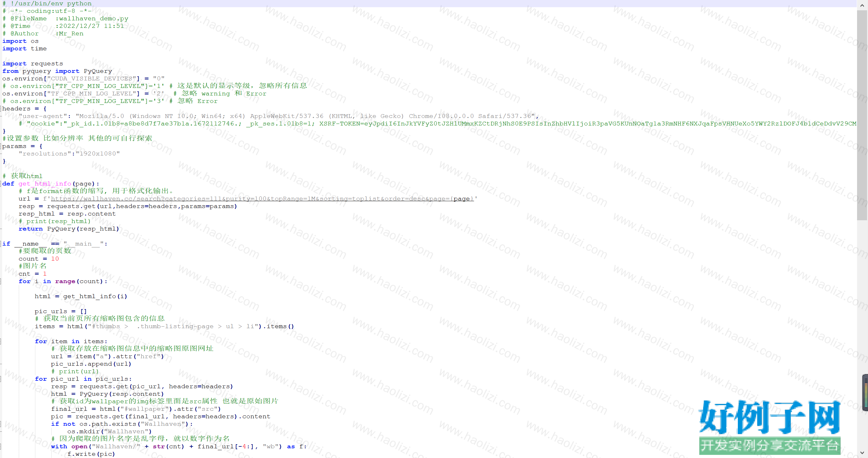Viewport: 868px width, 458px height.
Task: Click 'resp_html = resp.content' line
Action: coord(67,214)
